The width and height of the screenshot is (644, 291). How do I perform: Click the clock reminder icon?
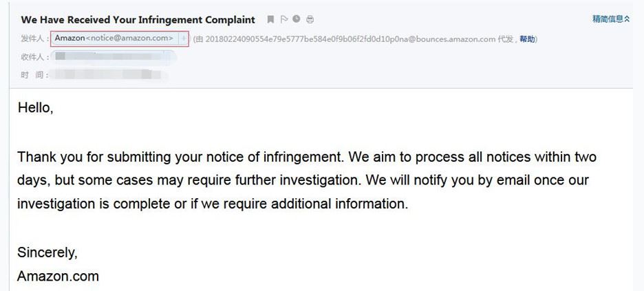pyautogui.click(x=297, y=19)
